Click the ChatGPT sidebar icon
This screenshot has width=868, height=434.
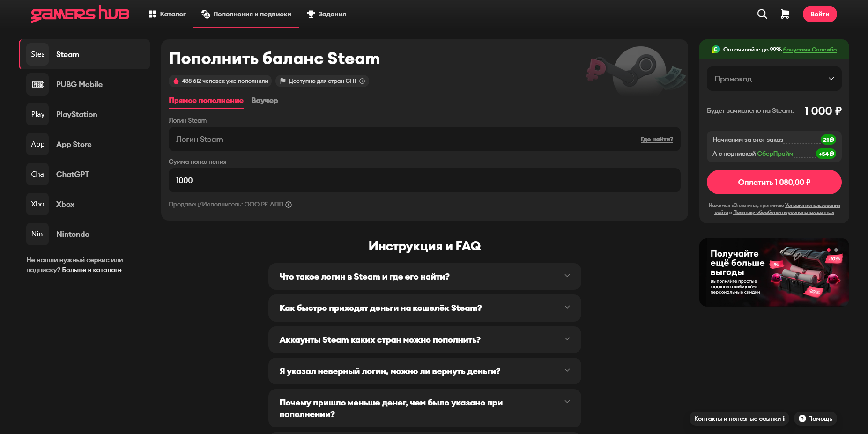pos(37,174)
